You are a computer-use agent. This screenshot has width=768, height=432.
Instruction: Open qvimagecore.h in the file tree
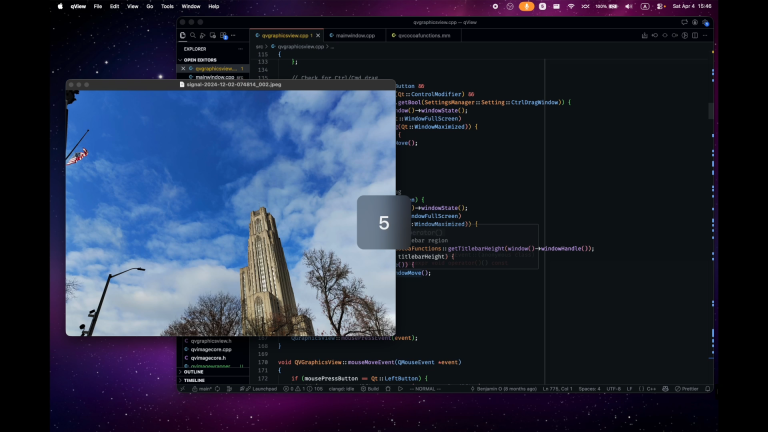208,358
